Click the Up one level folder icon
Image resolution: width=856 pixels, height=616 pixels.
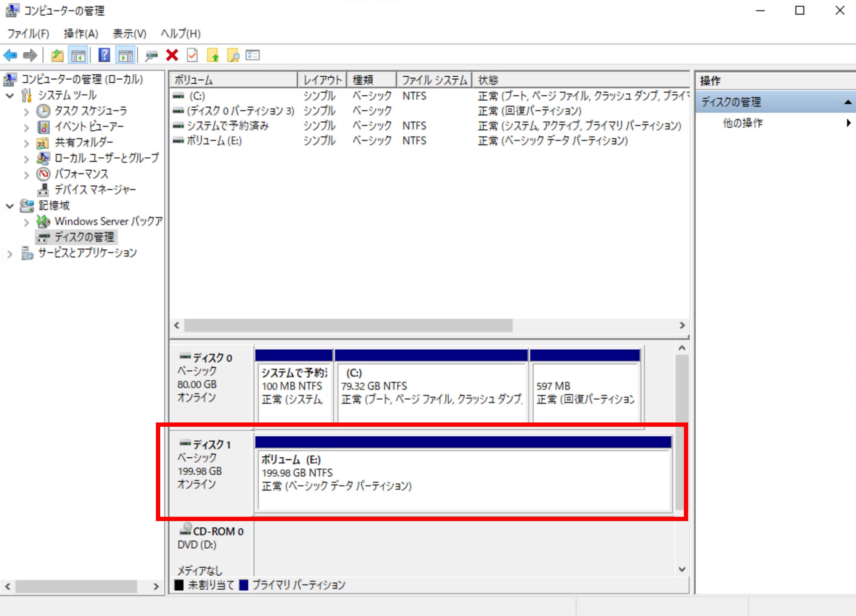[57, 56]
